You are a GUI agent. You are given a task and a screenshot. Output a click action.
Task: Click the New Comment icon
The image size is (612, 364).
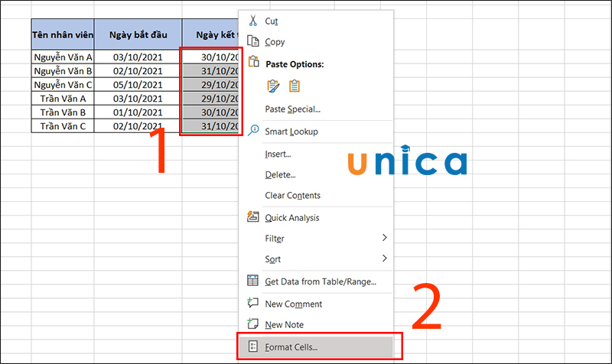pos(252,304)
